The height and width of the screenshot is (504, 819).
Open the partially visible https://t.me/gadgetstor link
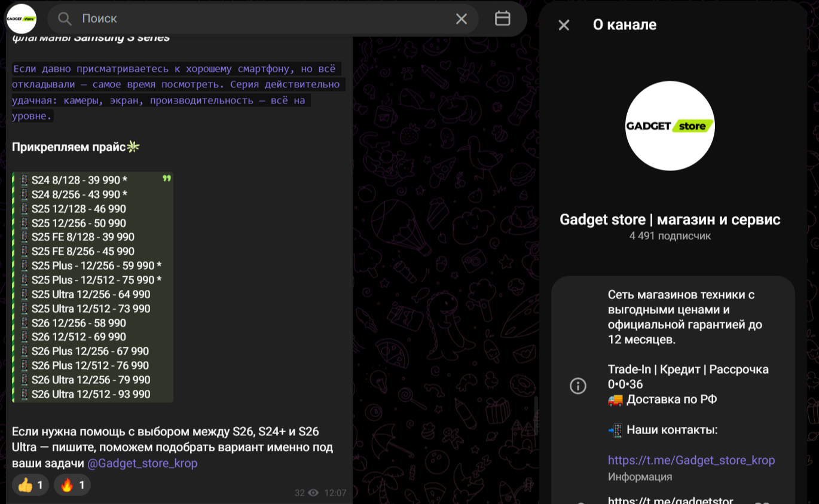[x=670, y=500]
